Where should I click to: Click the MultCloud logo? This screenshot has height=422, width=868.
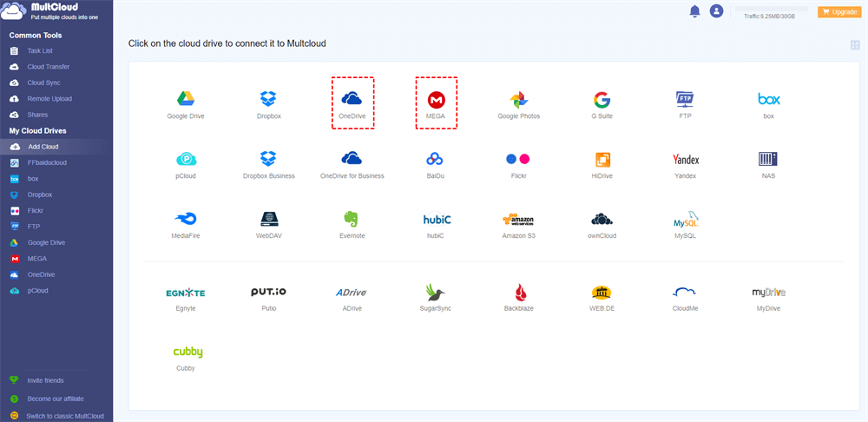[49, 11]
